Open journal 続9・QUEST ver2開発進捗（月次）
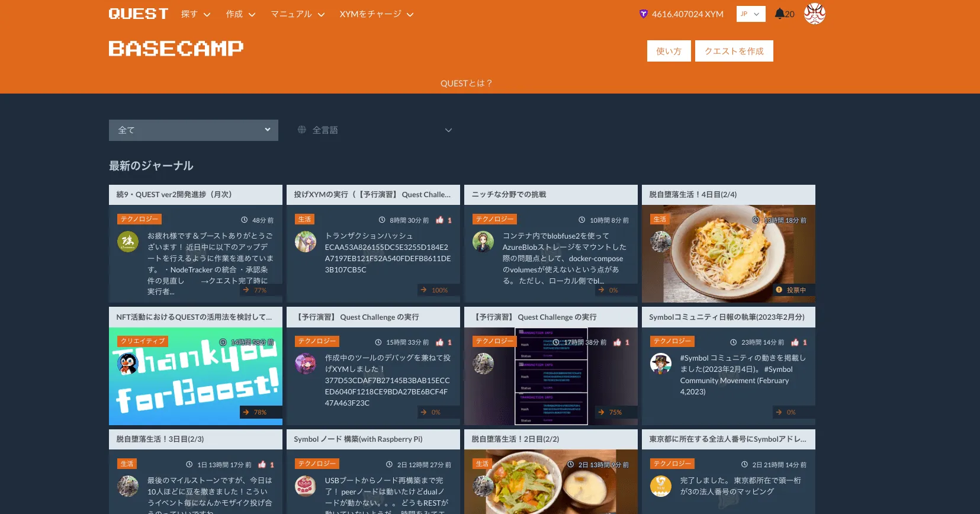 coord(195,194)
